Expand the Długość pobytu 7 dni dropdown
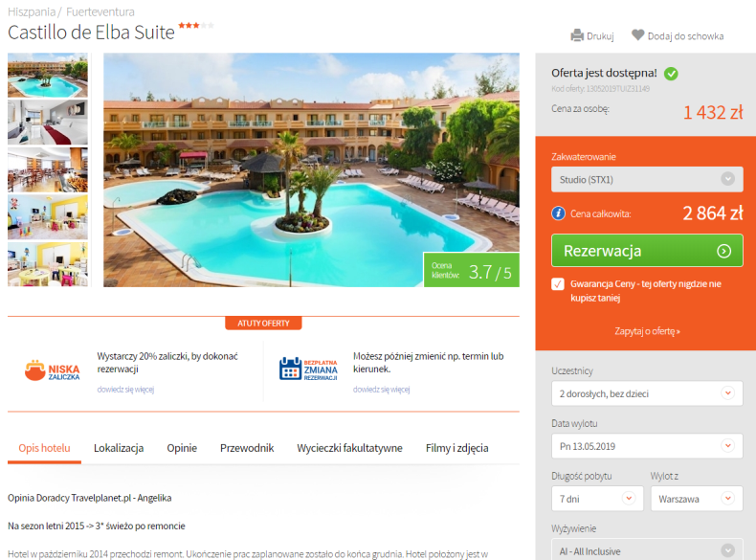Image resolution: width=756 pixels, height=560 pixels. 597,499
